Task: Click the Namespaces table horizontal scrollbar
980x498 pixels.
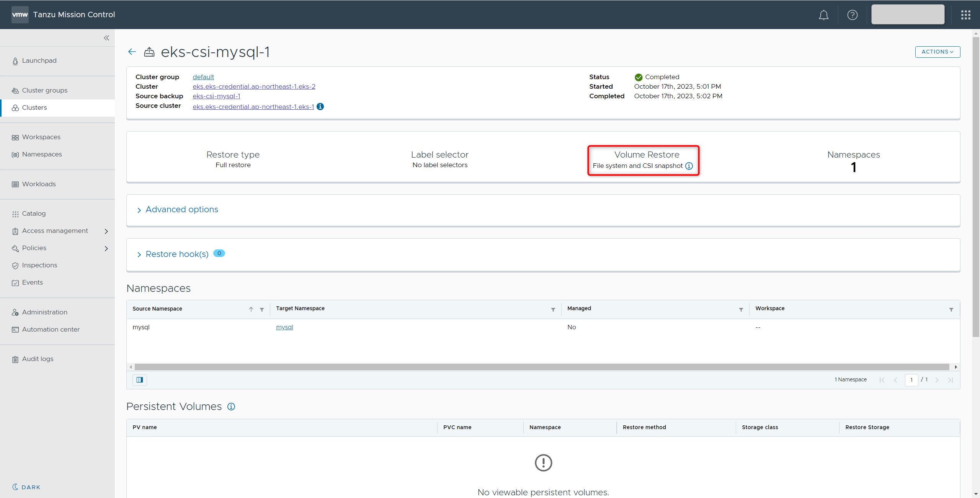Action: click(542, 367)
